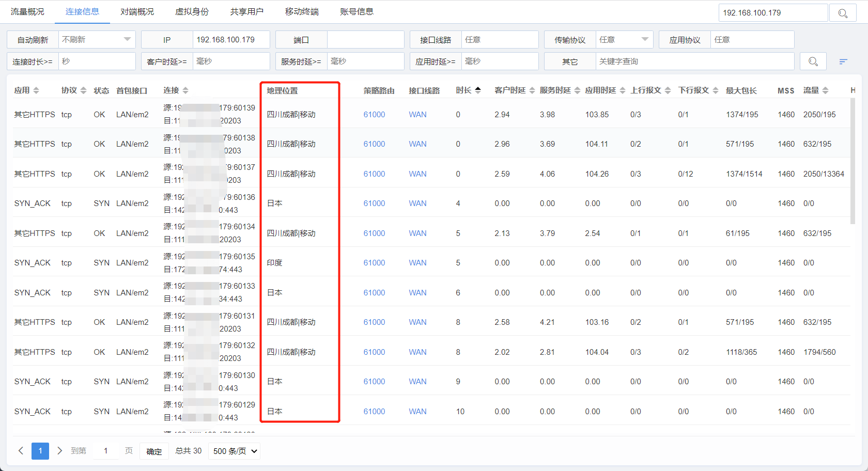Switch to 虚拟身份 tab

pos(192,11)
